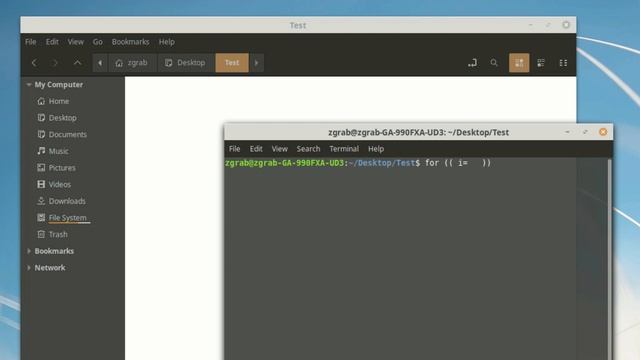
Task: Go forward in file manager
Action: click(56, 63)
